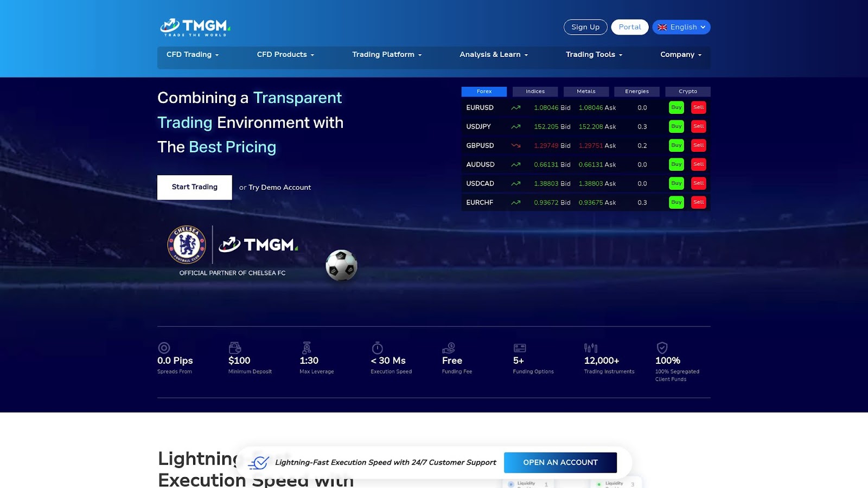
Task: Expand the CFD Trading menu
Action: click(x=193, y=55)
